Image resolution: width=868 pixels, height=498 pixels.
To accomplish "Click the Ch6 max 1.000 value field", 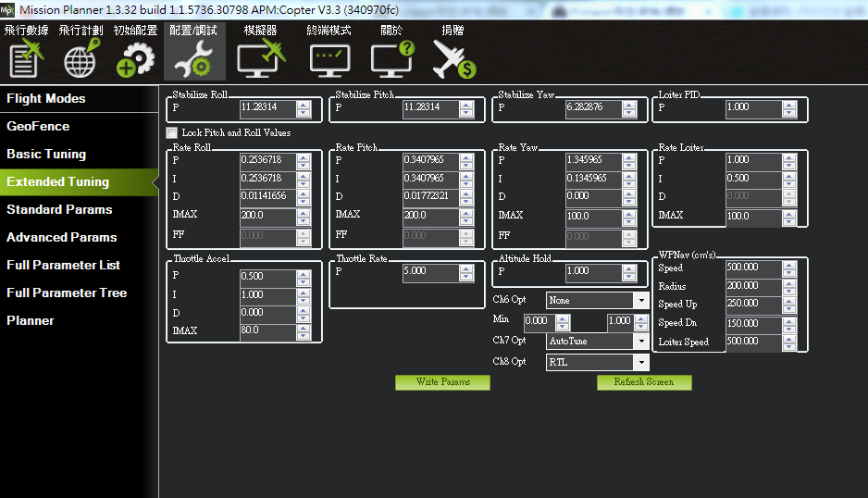I will (621, 322).
